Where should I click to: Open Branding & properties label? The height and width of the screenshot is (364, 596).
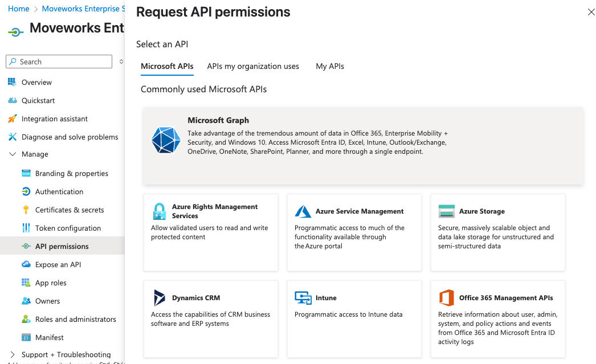[x=72, y=173]
